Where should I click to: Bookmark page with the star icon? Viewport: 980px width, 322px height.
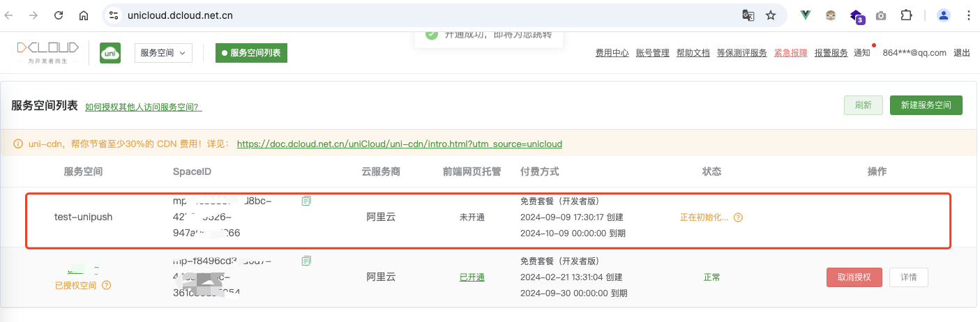tap(771, 15)
